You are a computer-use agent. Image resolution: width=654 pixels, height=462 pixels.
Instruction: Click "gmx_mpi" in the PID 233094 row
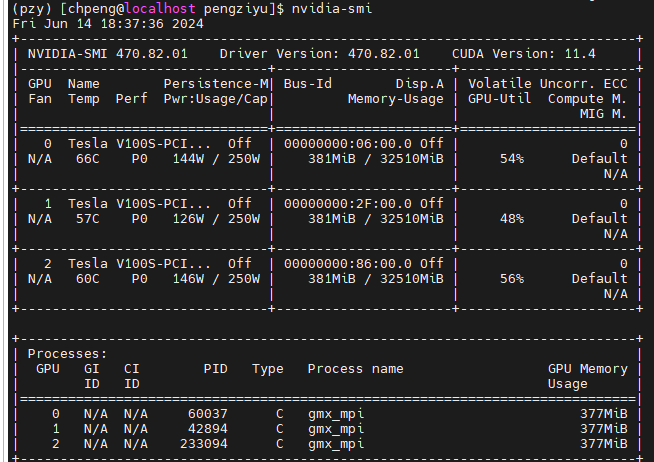pyautogui.click(x=336, y=444)
